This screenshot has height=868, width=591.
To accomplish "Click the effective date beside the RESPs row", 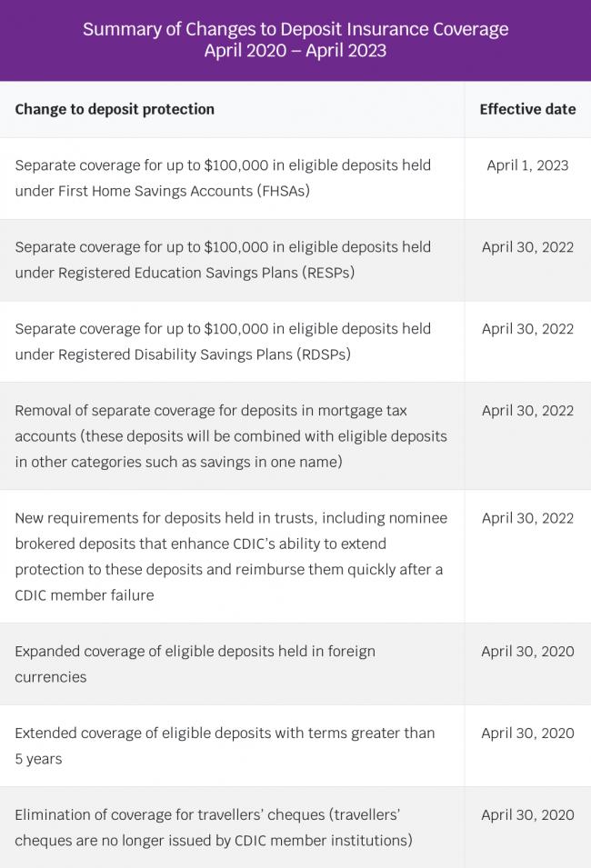I will (527, 247).
